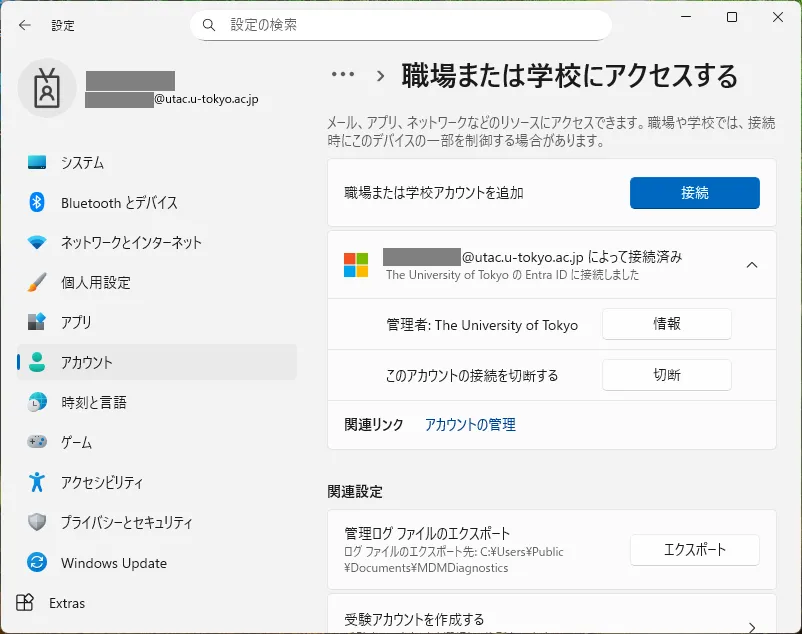Click the System monitor icon in sidebar
Viewport: 802px width, 634px height.
coord(37,162)
